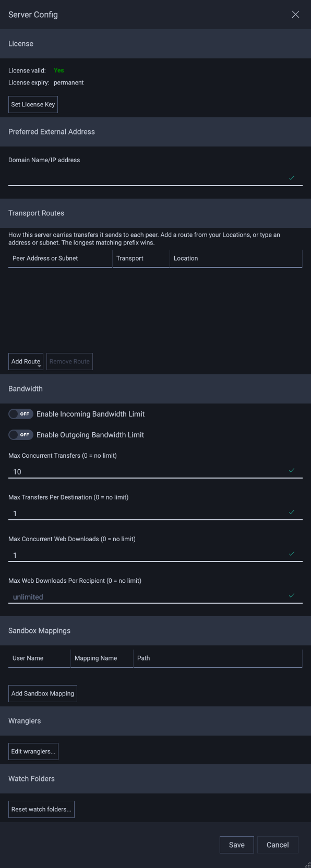Click the license expiry 'permanent' text
Image resolution: width=311 pixels, height=868 pixels.
[x=68, y=83]
